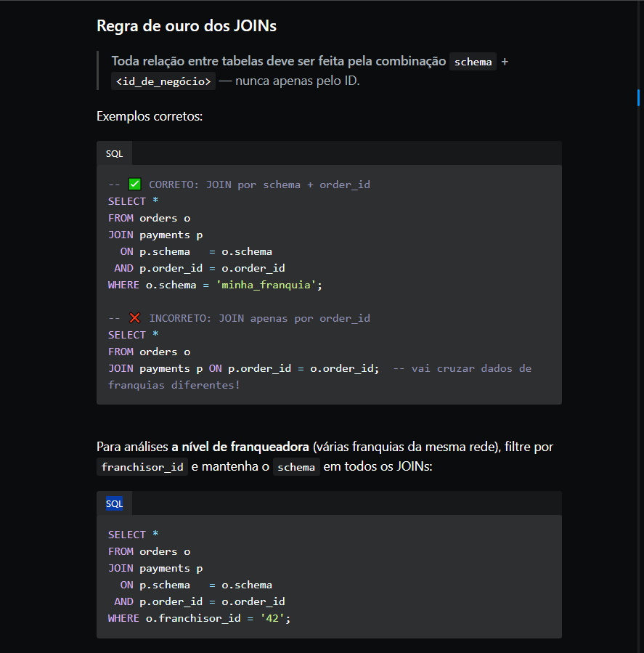Click the comment 'vai cruzar dados de'
The width and height of the screenshot is (644, 653).
471,368
